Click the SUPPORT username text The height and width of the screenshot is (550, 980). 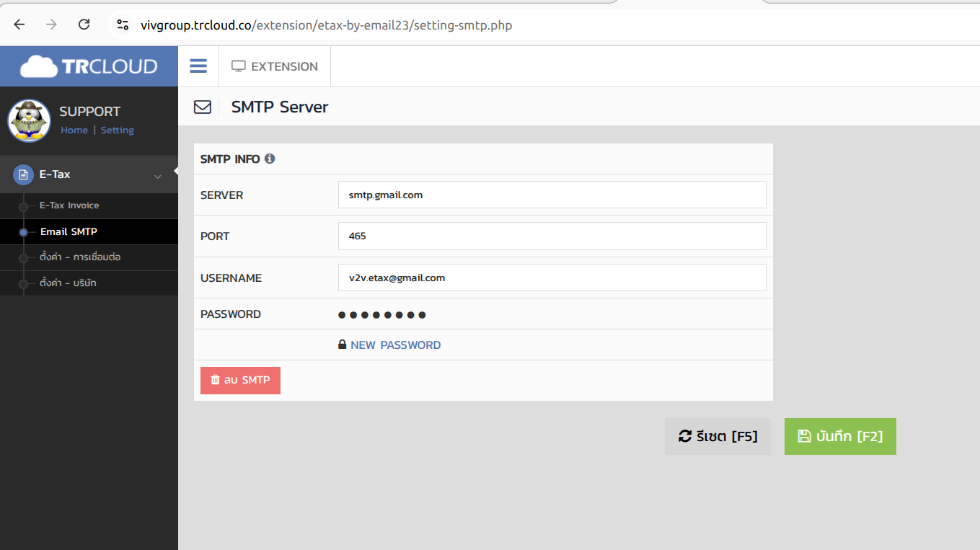click(89, 112)
